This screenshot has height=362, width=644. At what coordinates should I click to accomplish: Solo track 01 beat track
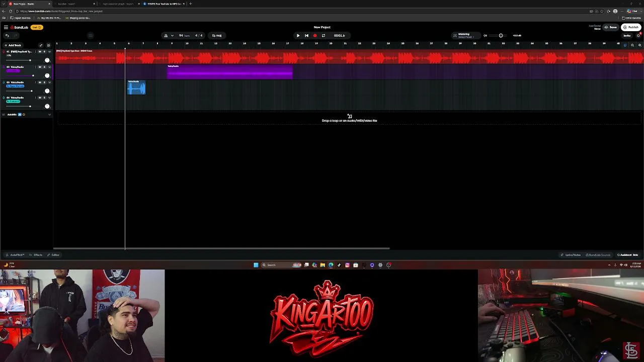tap(44, 52)
